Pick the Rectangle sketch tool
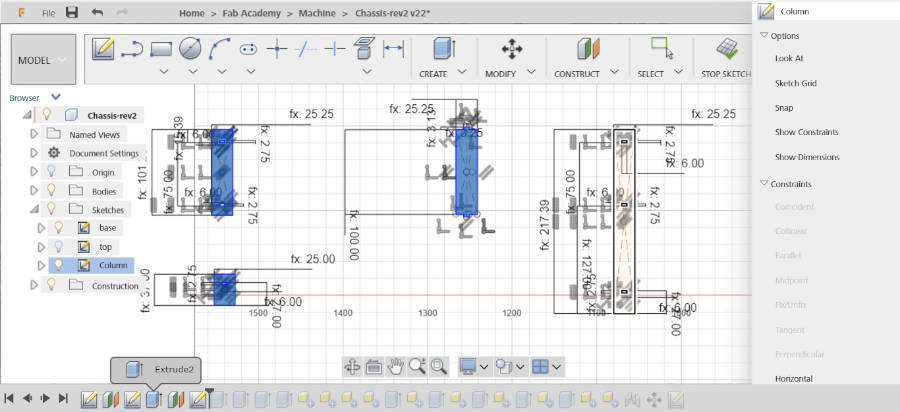The width and height of the screenshot is (900, 412). tap(162, 48)
